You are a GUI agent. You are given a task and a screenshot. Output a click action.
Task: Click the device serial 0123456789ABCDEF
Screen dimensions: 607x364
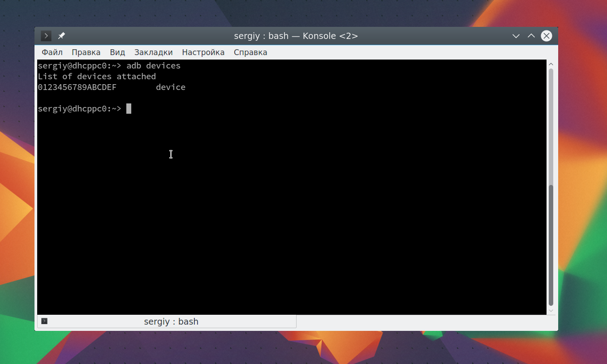pos(77,87)
